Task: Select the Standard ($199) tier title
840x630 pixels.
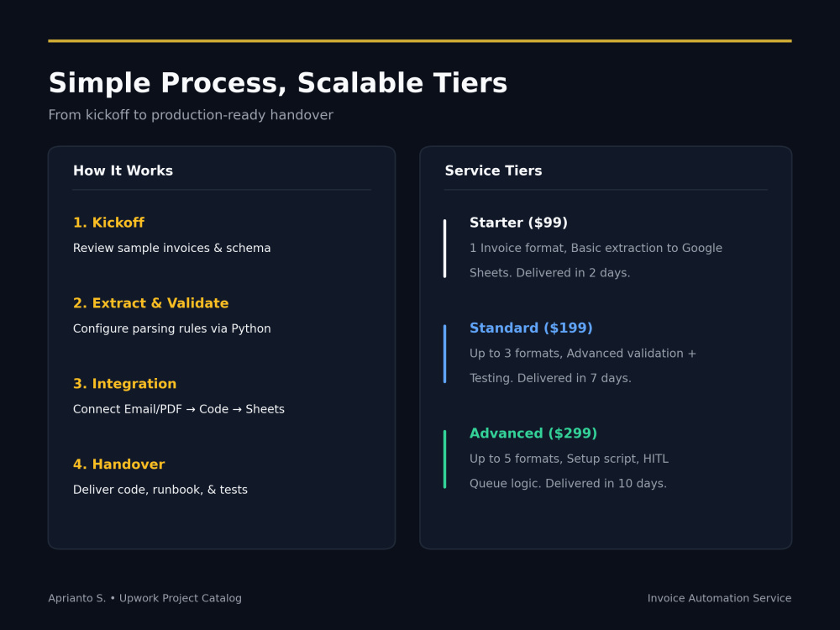Action: [531, 328]
